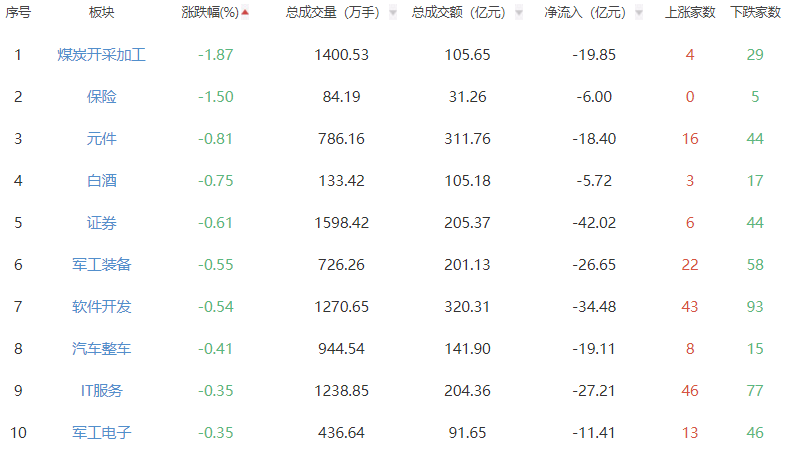Open the 元件 sector link
This screenshot has width=789, height=459.
tap(101, 139)
